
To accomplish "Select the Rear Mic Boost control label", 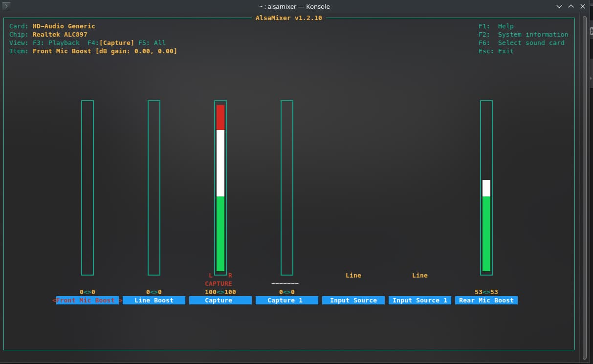I will (486, 300).
